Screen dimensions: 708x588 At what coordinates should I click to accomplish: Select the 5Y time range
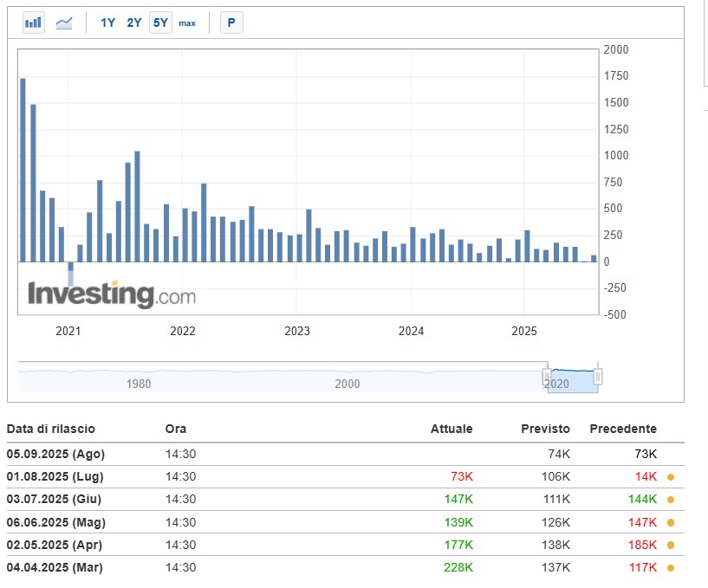click(160, 23)
